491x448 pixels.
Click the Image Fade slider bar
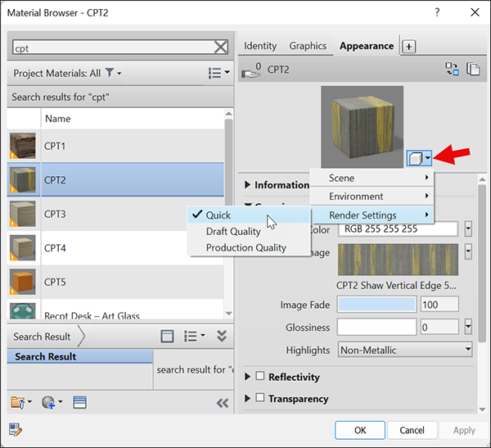click(x=376, y=305)
